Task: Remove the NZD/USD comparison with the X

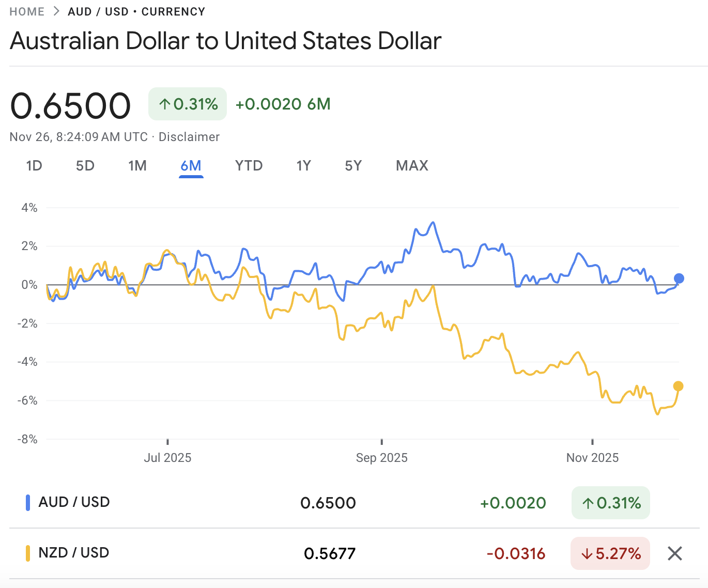Action: point(674,553)
